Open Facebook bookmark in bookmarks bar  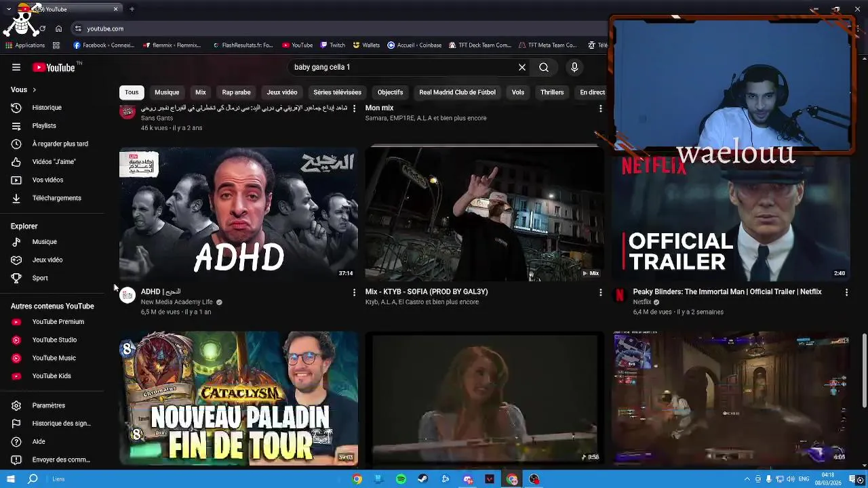[104, 45]
